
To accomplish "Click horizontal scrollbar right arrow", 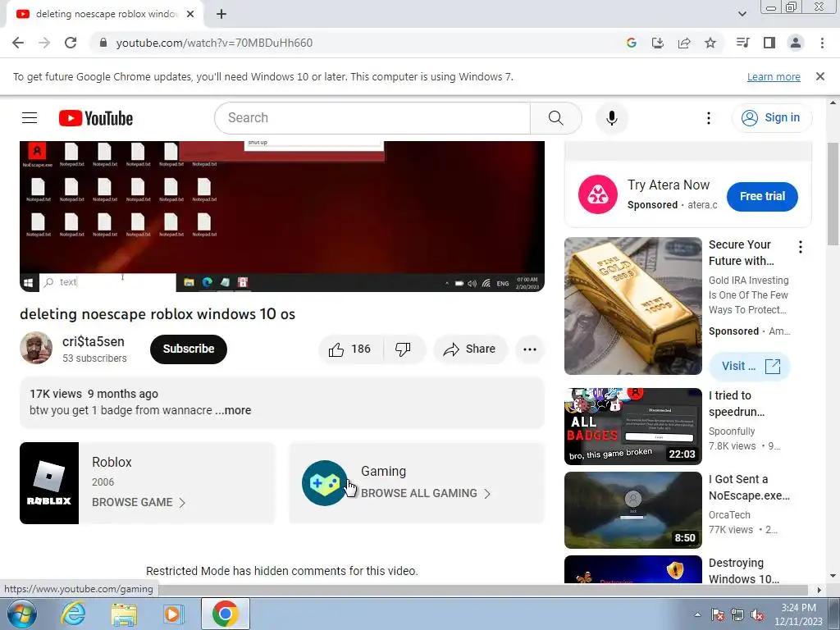I will pyautogui.click(x=819, y=591).
